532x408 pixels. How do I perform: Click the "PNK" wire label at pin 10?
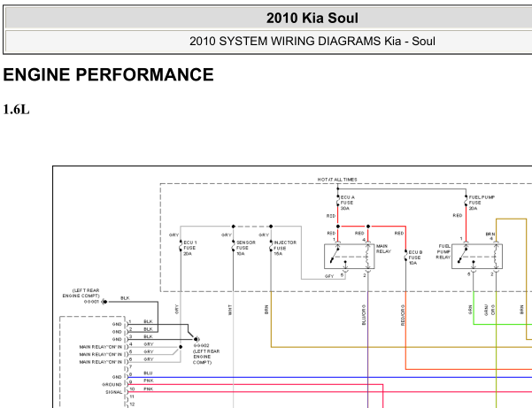click(x=148, y=389)
